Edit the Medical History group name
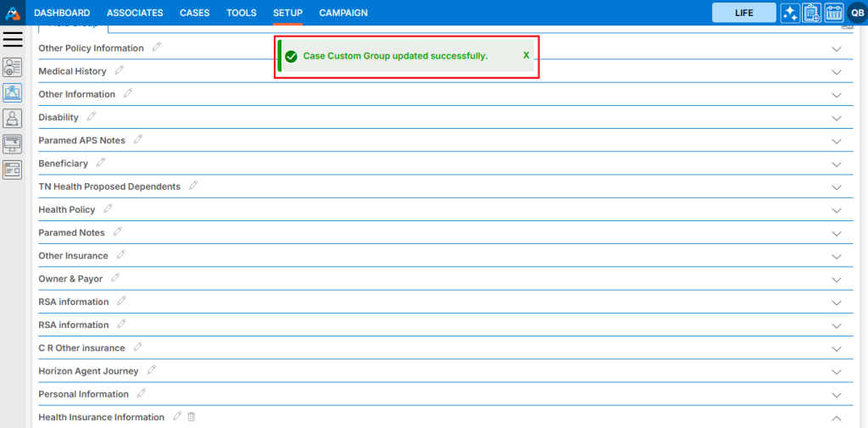This screenshot has height=428, width=868. point(120,71)
